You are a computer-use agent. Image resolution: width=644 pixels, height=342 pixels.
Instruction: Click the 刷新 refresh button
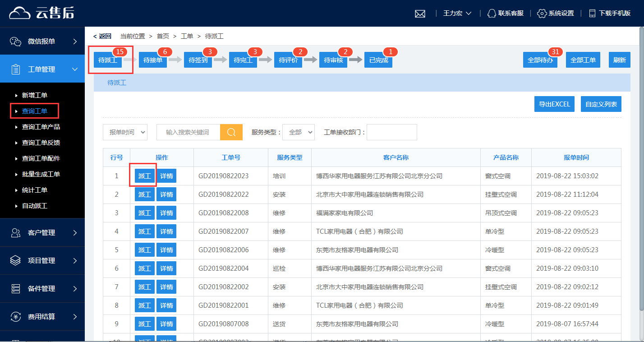tap(620, 60)
